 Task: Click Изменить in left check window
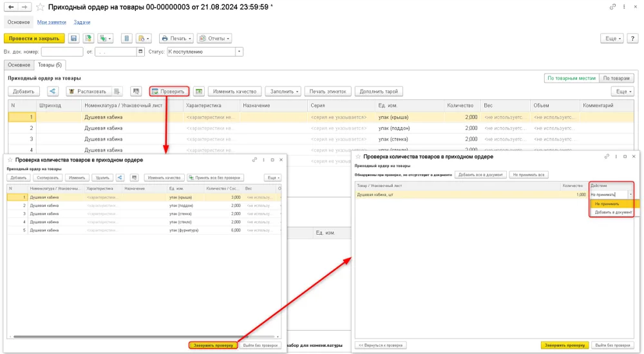[77, 177]
